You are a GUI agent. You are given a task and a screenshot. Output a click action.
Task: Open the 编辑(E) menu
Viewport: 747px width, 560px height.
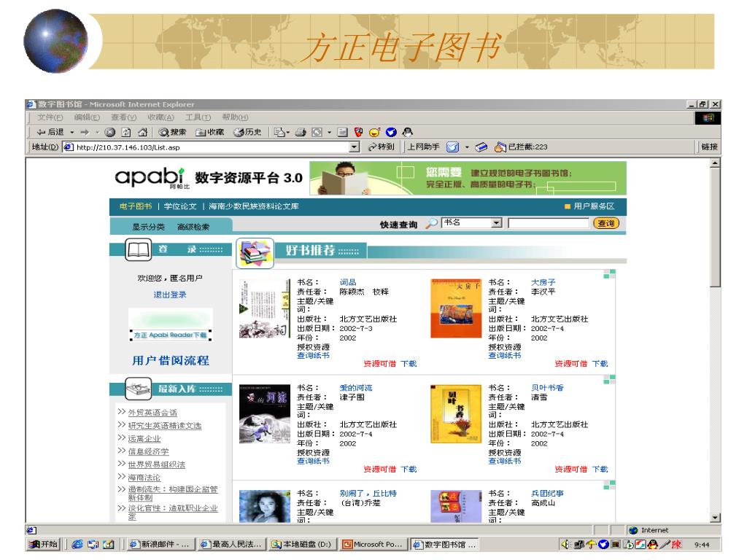tap(87, 117)
